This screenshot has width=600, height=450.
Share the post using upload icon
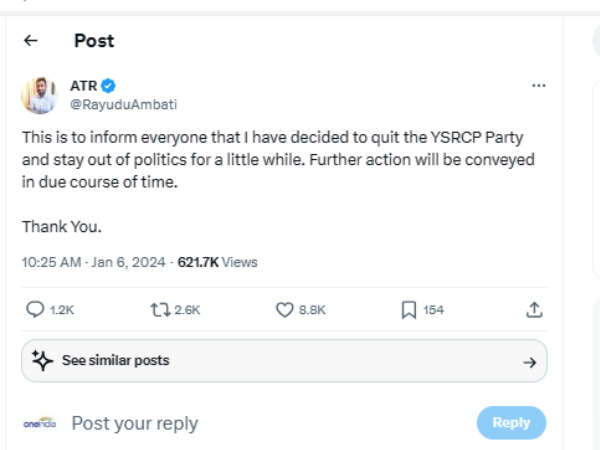click(x=534, y=310)
